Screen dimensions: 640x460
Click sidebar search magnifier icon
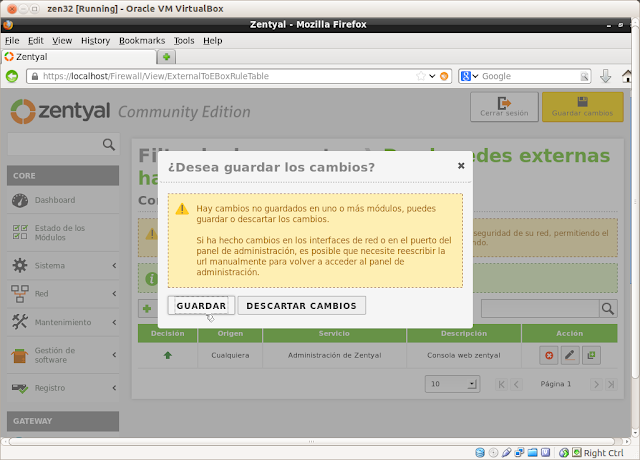click(x=109, y=144)
